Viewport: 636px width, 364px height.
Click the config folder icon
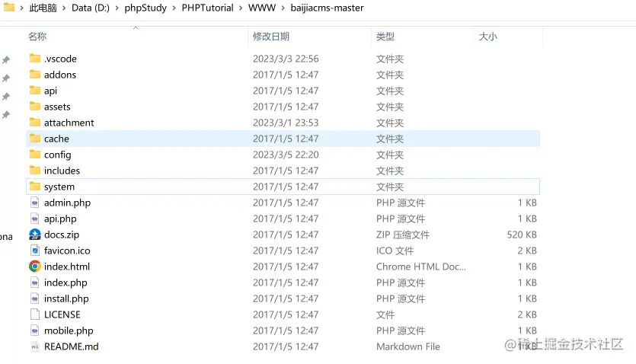pyautogui.click(x=35, y=154)
